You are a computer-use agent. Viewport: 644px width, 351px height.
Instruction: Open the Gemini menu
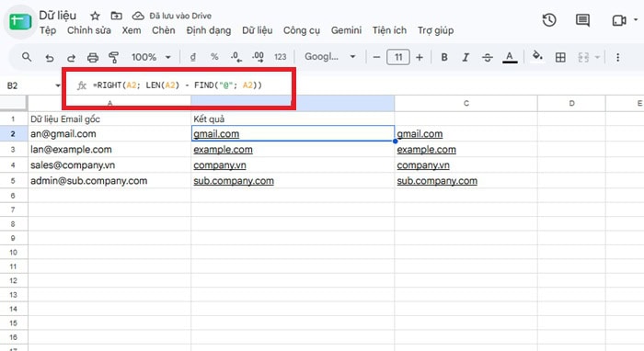[346, 30]
